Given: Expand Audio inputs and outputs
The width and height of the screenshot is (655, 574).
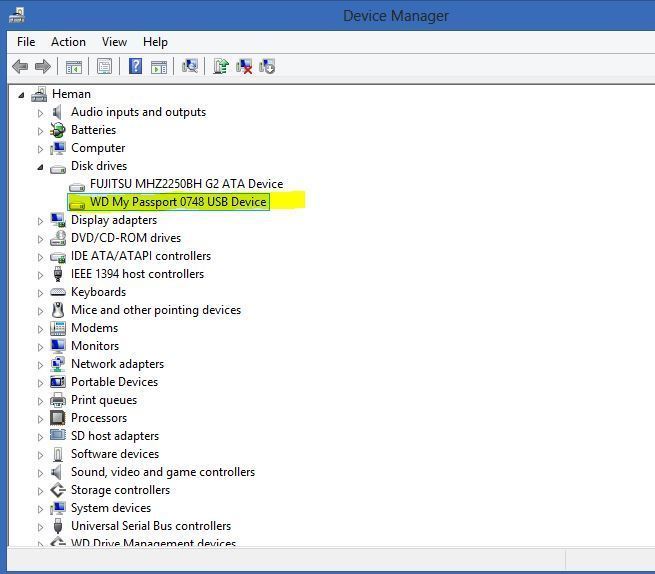Looking at the screenshot, I should 40,113.
